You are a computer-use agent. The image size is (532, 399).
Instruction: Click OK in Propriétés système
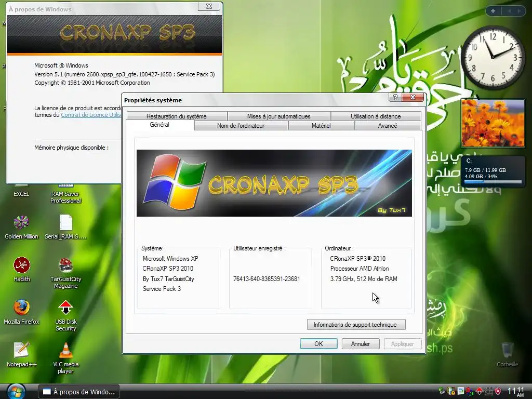(x=318, y=344)
